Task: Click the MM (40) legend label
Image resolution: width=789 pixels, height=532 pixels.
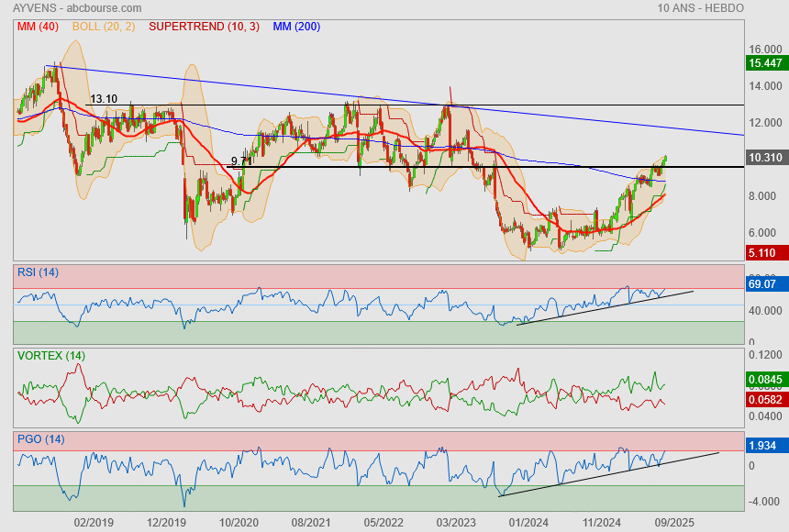Action: 38,27
